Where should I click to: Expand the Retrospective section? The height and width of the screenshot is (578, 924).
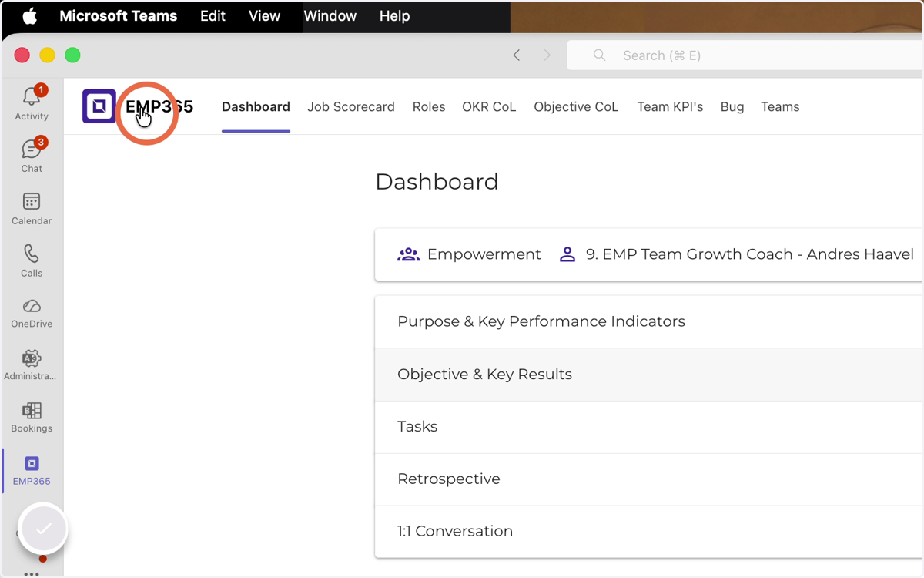pos(649,479)
